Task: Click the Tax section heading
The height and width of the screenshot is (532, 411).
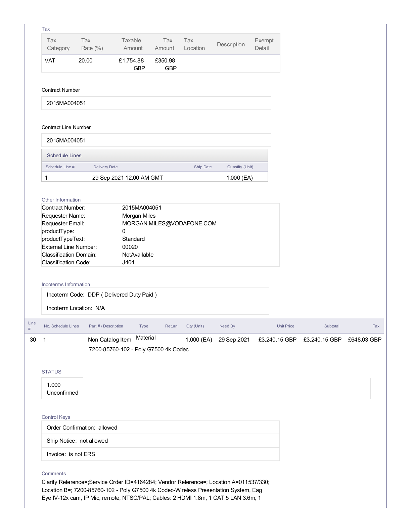Action: 46,29
